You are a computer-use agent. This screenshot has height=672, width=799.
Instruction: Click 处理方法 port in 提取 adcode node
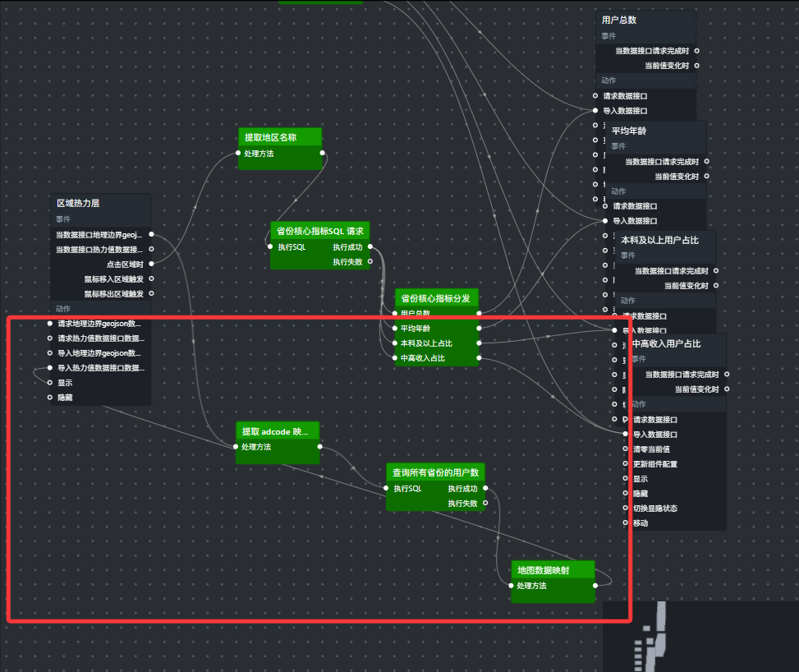tap(256, 447)
